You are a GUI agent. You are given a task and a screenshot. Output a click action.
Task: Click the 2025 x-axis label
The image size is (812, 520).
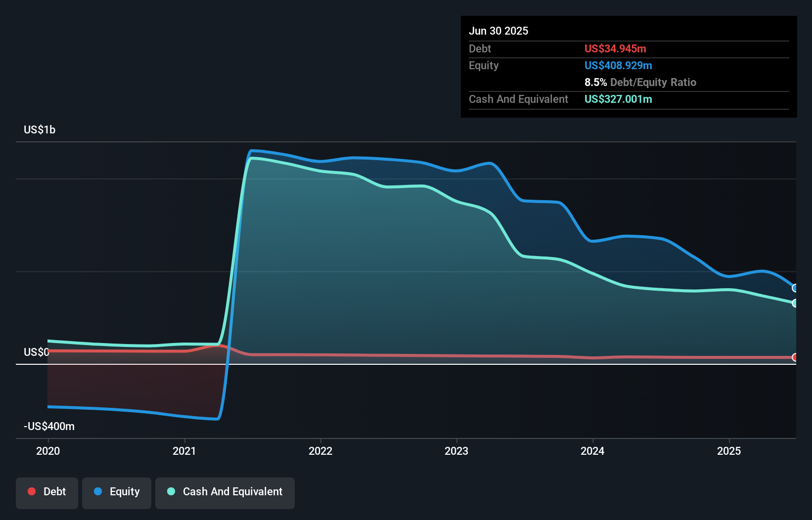click(x=729, y=451)
